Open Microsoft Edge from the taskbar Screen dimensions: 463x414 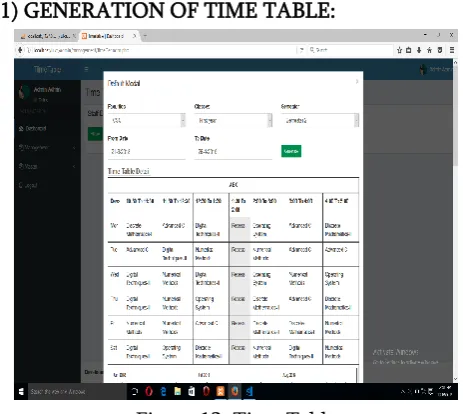163,391
